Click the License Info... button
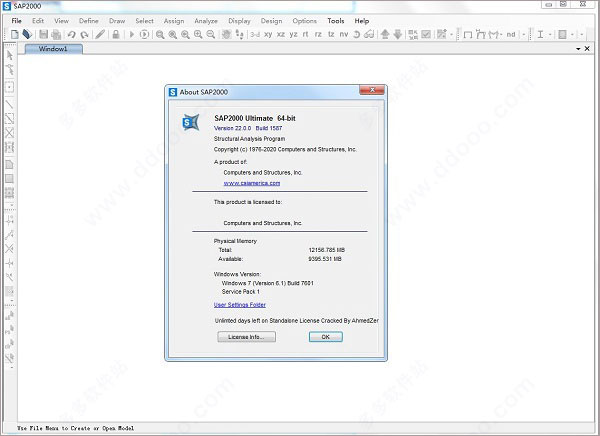 (x=246, y=337)
